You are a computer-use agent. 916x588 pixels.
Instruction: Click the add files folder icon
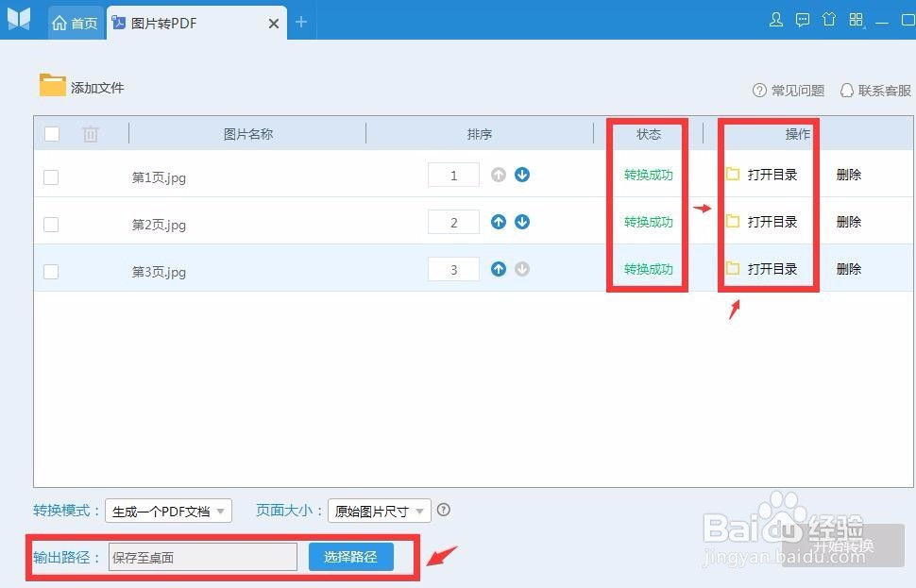[x=54, y=85]
